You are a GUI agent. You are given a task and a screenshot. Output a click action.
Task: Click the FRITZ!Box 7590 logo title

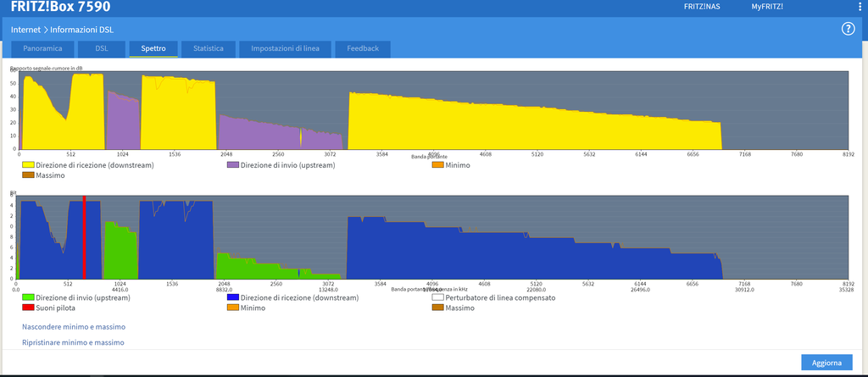60,7
